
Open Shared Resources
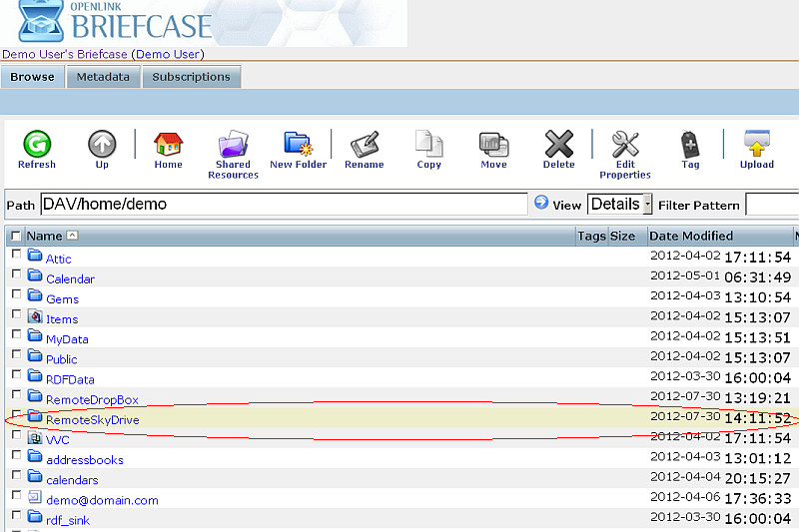233,145
